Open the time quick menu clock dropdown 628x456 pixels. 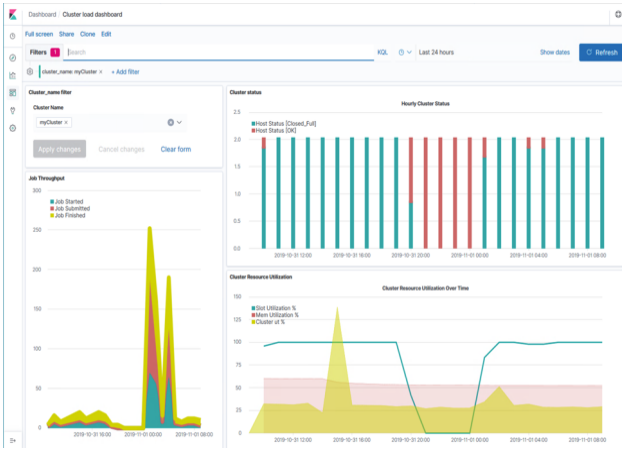[x=405, y=52]
